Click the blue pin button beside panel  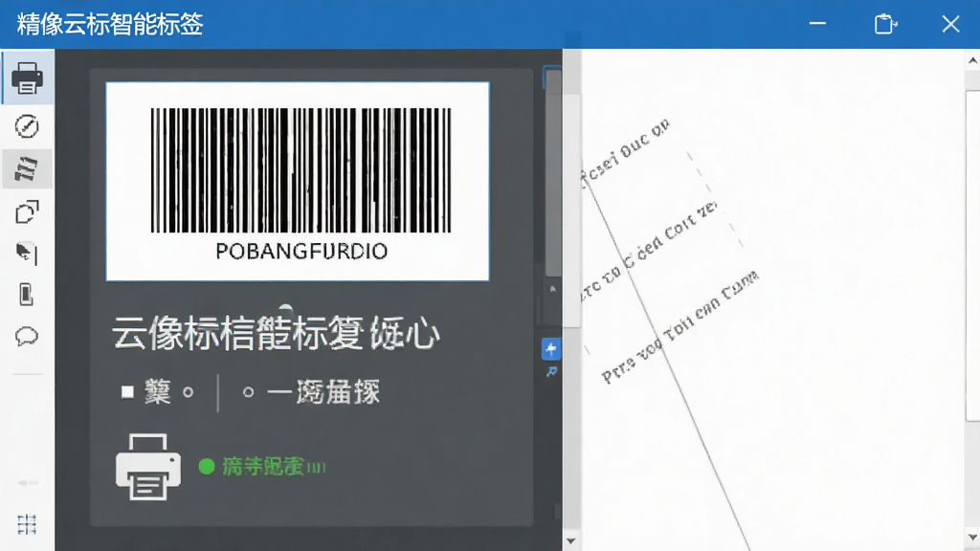coord(550,349)
